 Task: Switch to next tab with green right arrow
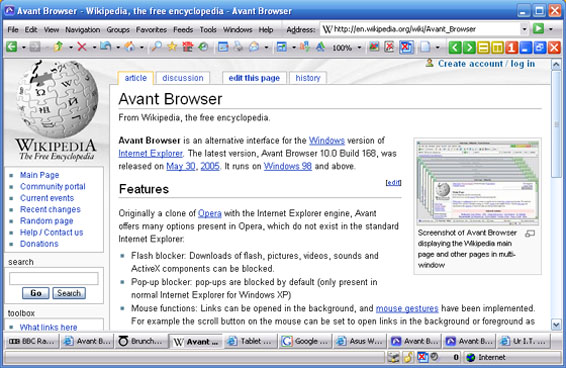469,47
